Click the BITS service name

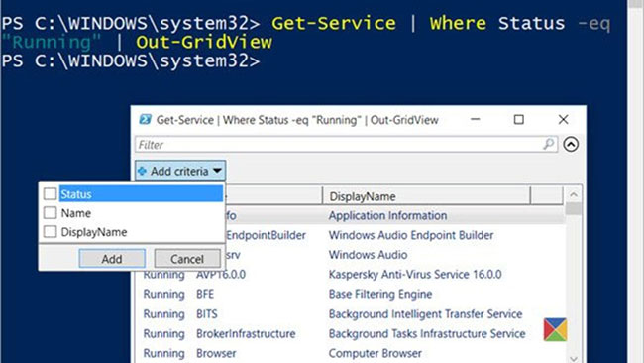pos(207,314)
